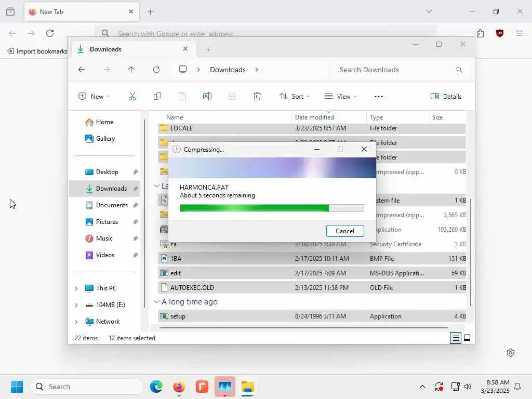Select the LOCALE folder row
Viewport: 532px width, 399px height.
[312, 128]
